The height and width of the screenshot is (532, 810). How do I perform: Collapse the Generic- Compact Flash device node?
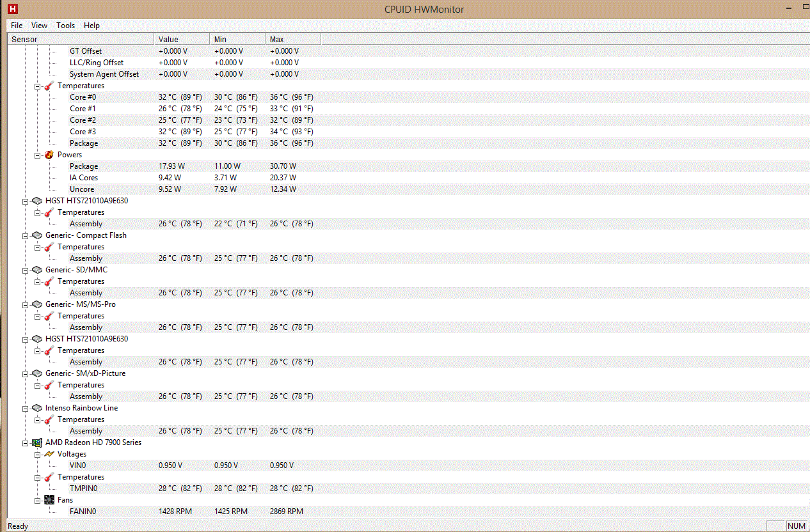(x=26, y=235)
